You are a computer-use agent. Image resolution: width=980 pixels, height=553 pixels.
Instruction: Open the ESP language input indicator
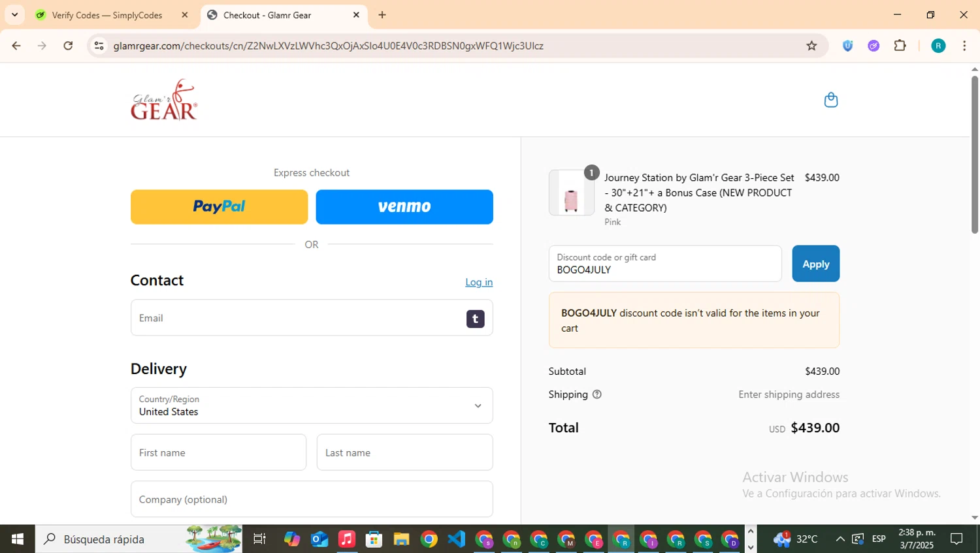(x=879, y=539)
